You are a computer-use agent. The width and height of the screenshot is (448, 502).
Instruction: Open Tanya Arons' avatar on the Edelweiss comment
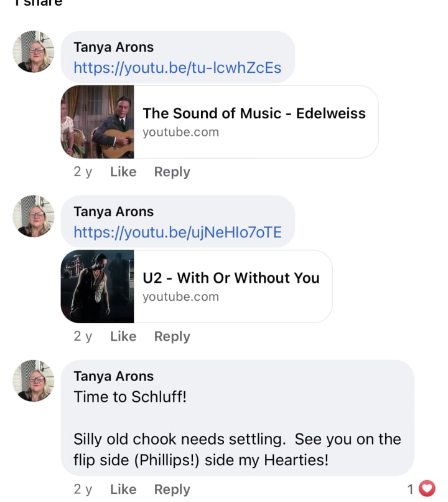click(x=34, y=52)
